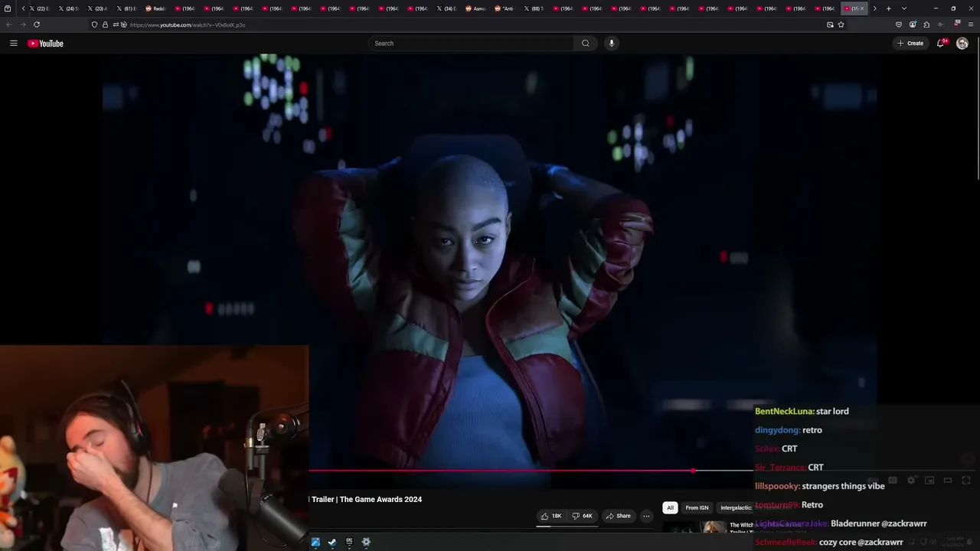Switch the video to theater mode
This screenshot has height=551, width=980.
[948, 481]
